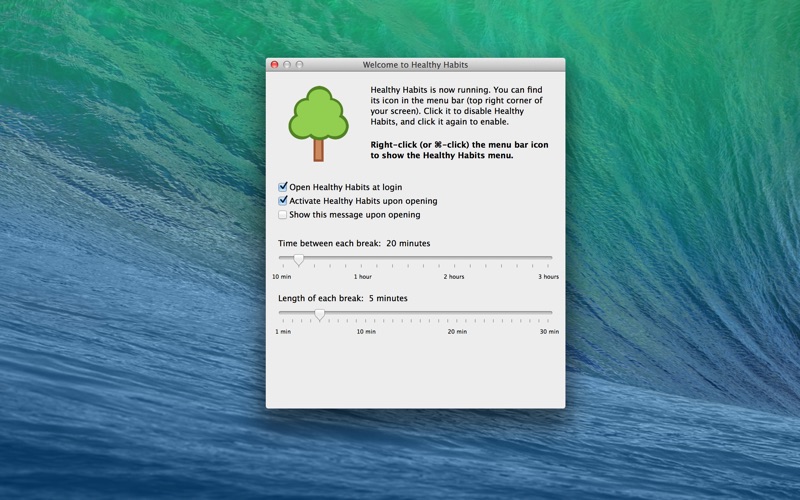Click the '1 min' slider label
800x500 pixels.
[x=283, y=332]
